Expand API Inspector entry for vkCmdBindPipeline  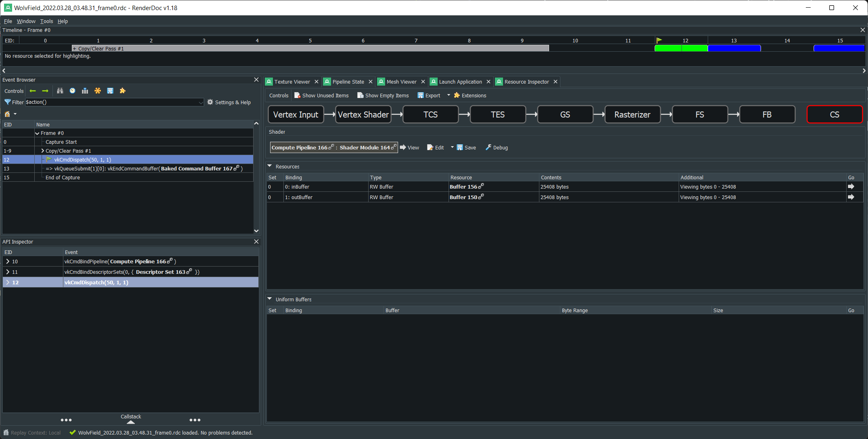click(x=7, y=261)
